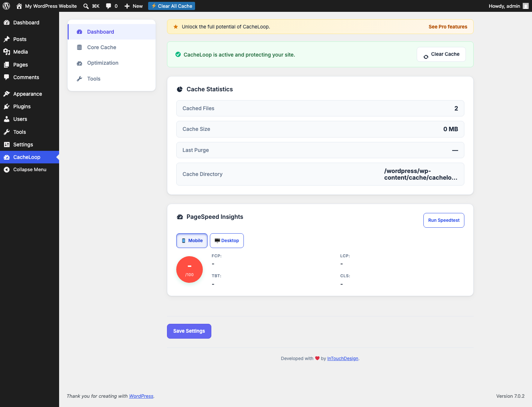Go to the Core Cache tab
Screen dimensions: 532x407
tap(112, 47)
